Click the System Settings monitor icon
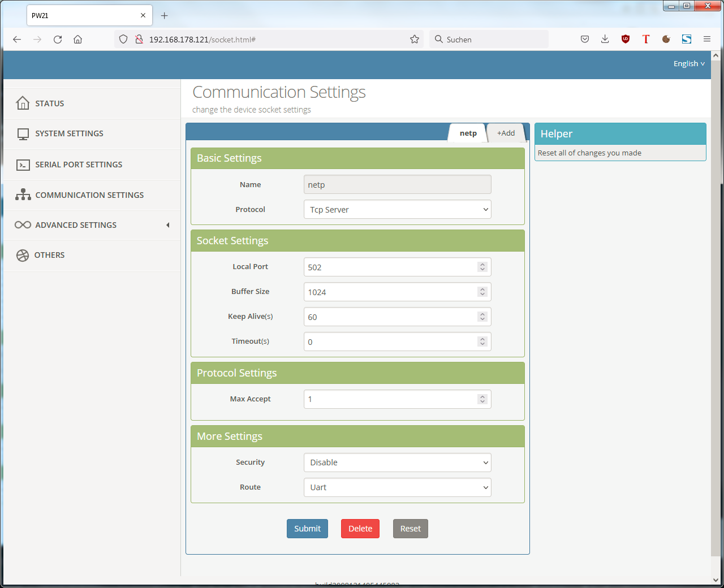This screenshot has height=588, width=724. coord(23,134)
